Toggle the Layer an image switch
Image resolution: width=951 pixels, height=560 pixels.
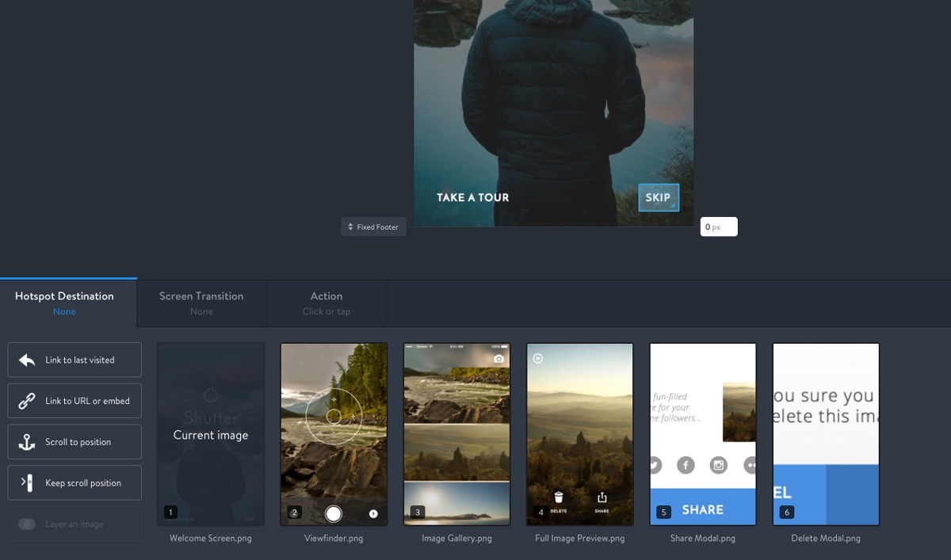[x=27, y=524]
